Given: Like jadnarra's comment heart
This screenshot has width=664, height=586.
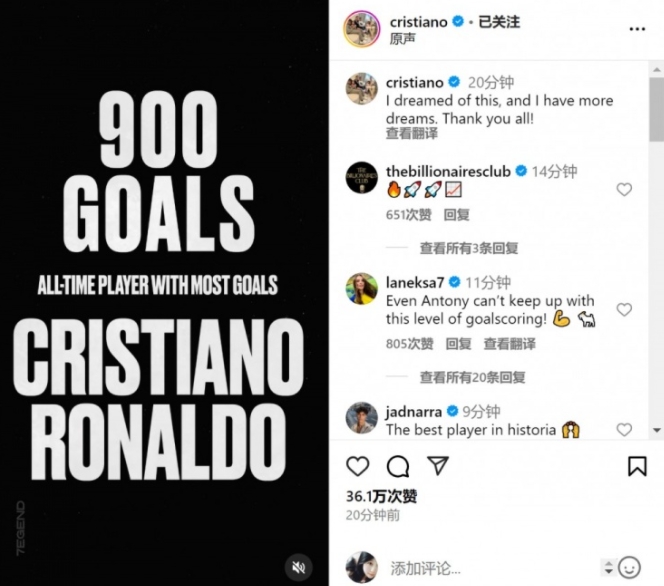Looking at the screenshot, I should (624, 430).
